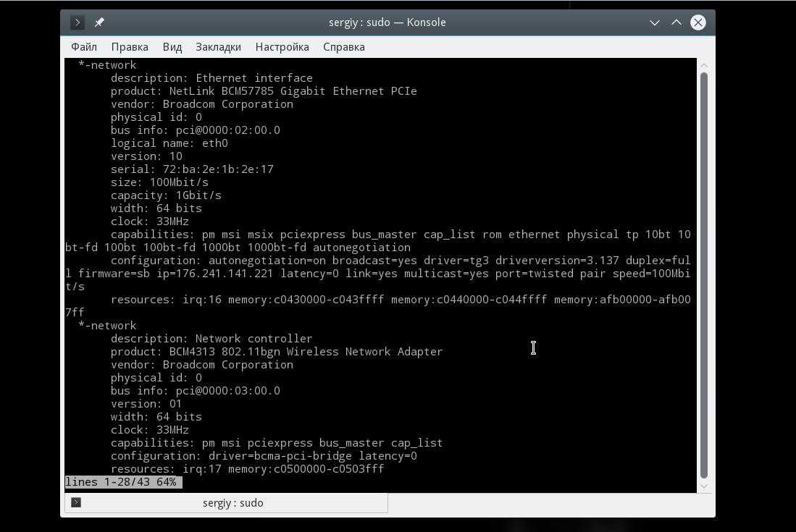Viewport: 796px width, 532px height.
Task: Open the Справка menu
Action: click(x=343, y=47)
